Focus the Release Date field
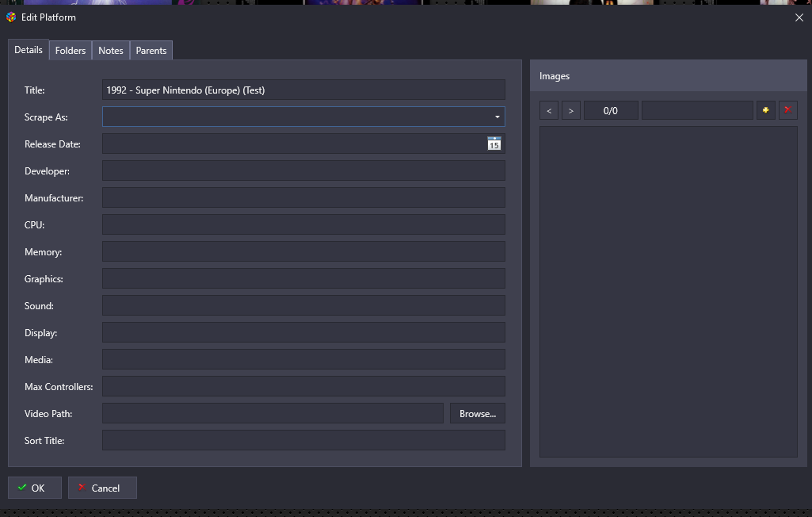Screen dimensions: 812x517 [x=303, y=144]
